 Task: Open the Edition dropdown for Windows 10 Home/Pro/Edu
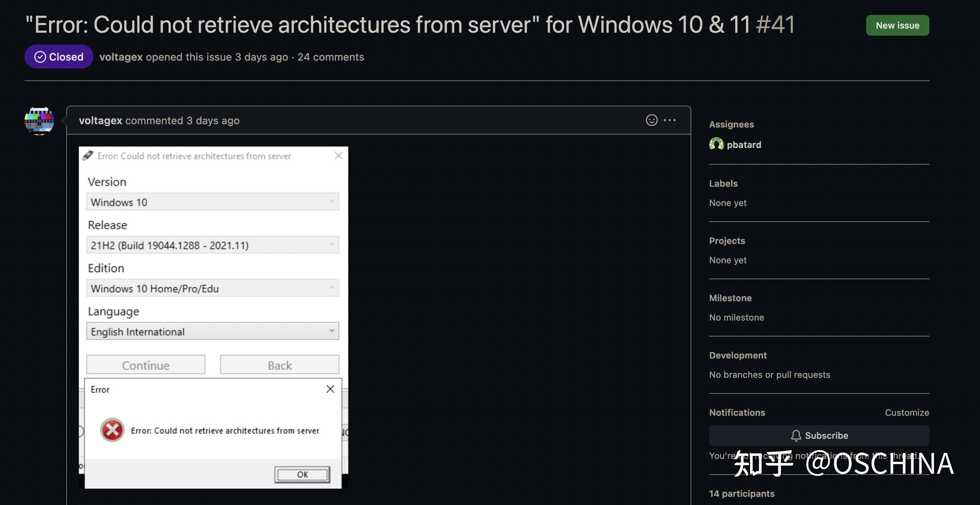333,288
